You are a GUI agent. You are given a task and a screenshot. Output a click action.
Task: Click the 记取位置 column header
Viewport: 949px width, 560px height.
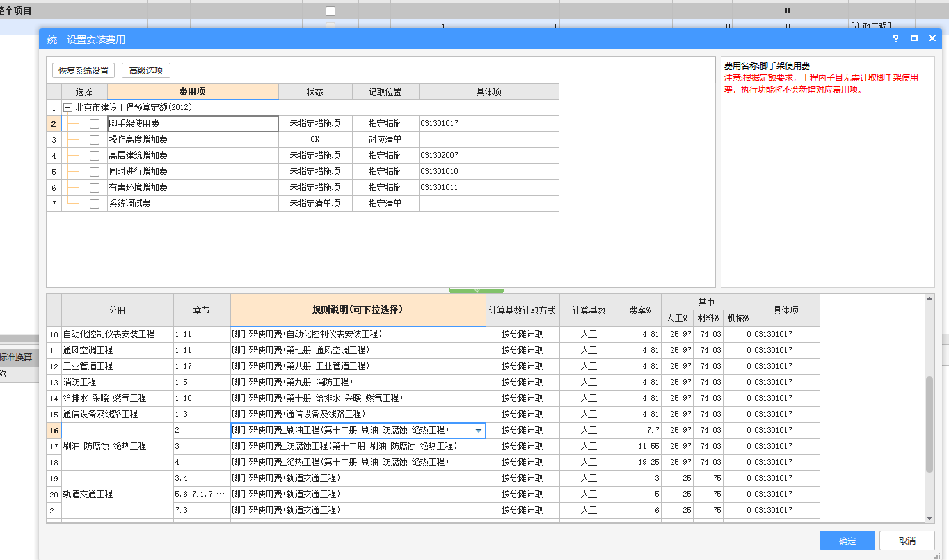pyautogui.click(x=385, y=92)
